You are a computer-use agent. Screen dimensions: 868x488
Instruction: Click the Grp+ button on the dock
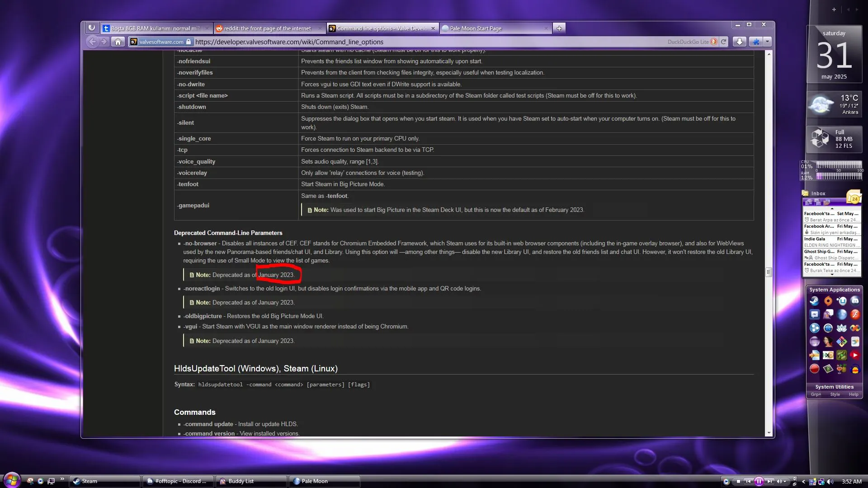(x=816, y=394)
